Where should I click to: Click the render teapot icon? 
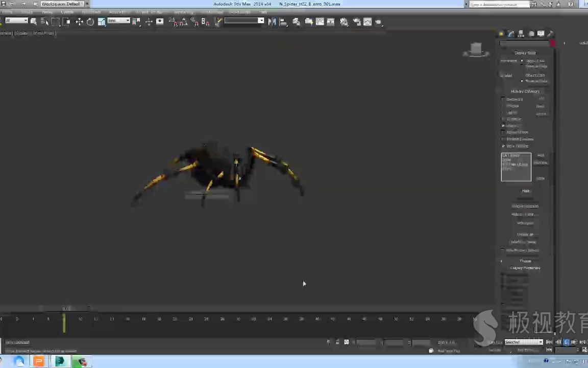378,21
